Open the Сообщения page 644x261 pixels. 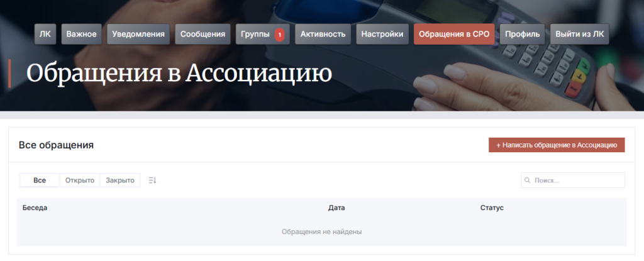[x=203, y=34]
